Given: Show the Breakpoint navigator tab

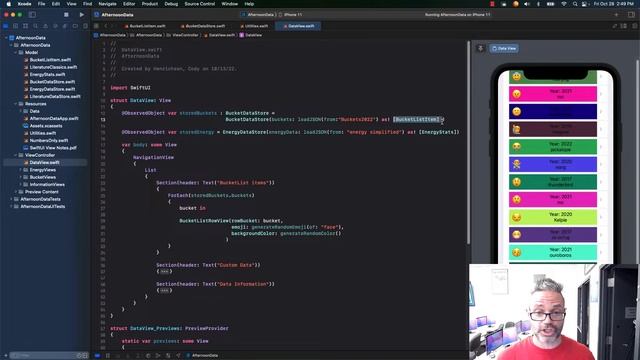Looking at the screenshot, I should coord(75,26).
